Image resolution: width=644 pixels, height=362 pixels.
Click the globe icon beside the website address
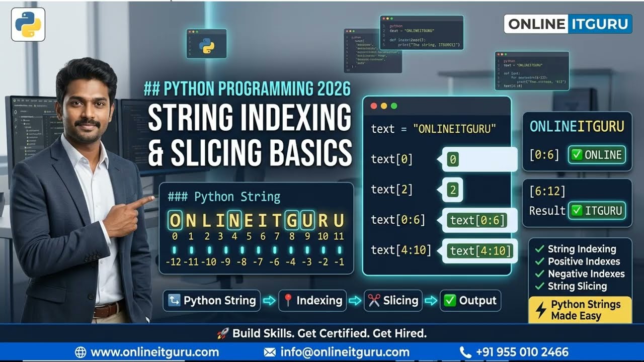pos(80,352)
